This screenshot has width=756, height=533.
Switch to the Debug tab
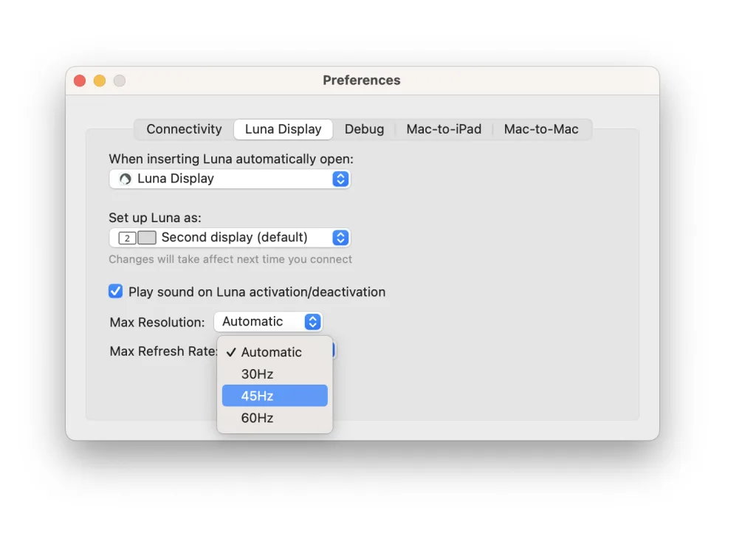364,128
